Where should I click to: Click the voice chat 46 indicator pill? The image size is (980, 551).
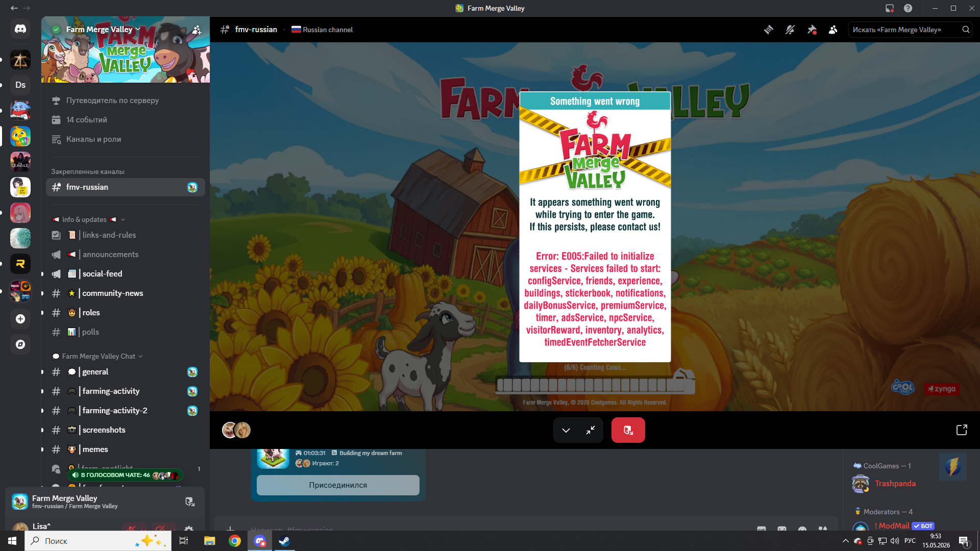coord(125,475)
